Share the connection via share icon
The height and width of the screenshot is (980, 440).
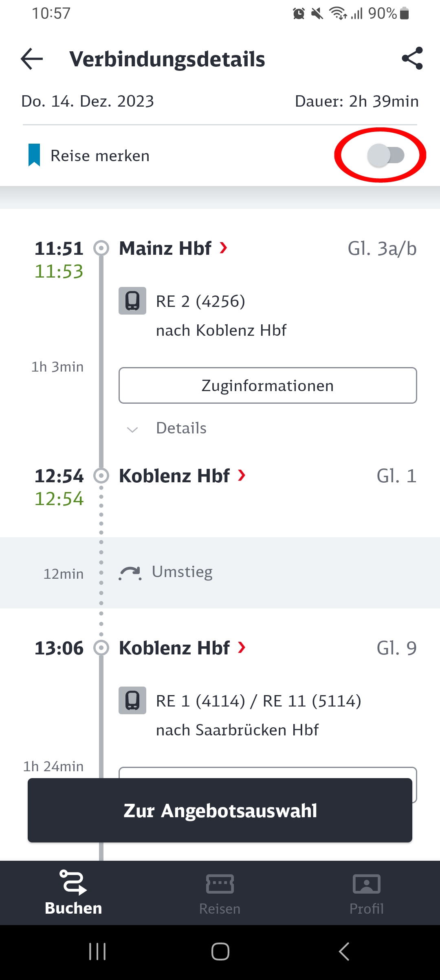pos(412,58)
